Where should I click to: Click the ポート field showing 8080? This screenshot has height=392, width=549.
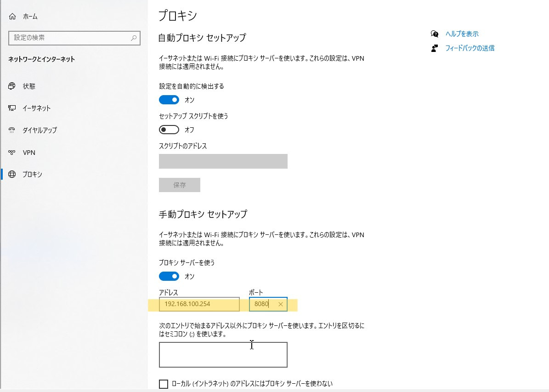pyautogui.click(x=268, y=304)
